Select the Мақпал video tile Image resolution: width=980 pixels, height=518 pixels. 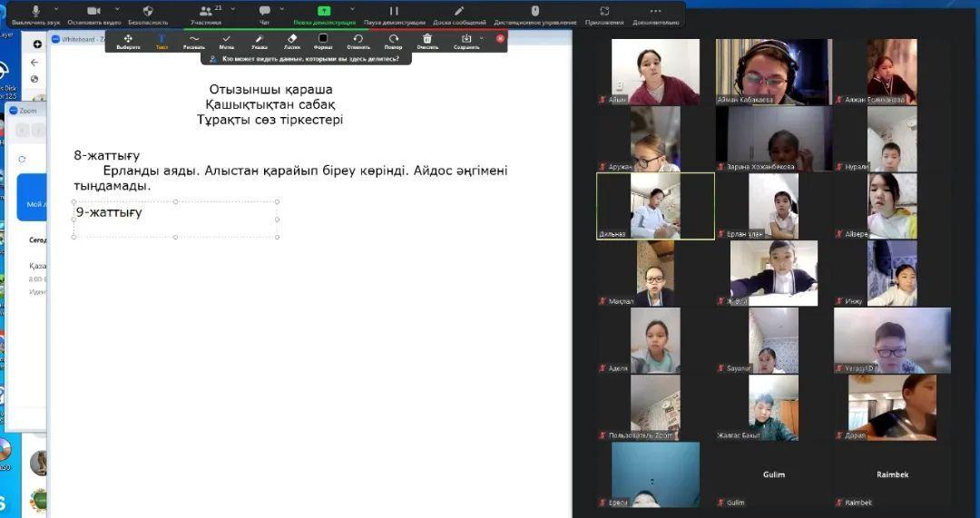pyautogui.click(x=655, y=273)
